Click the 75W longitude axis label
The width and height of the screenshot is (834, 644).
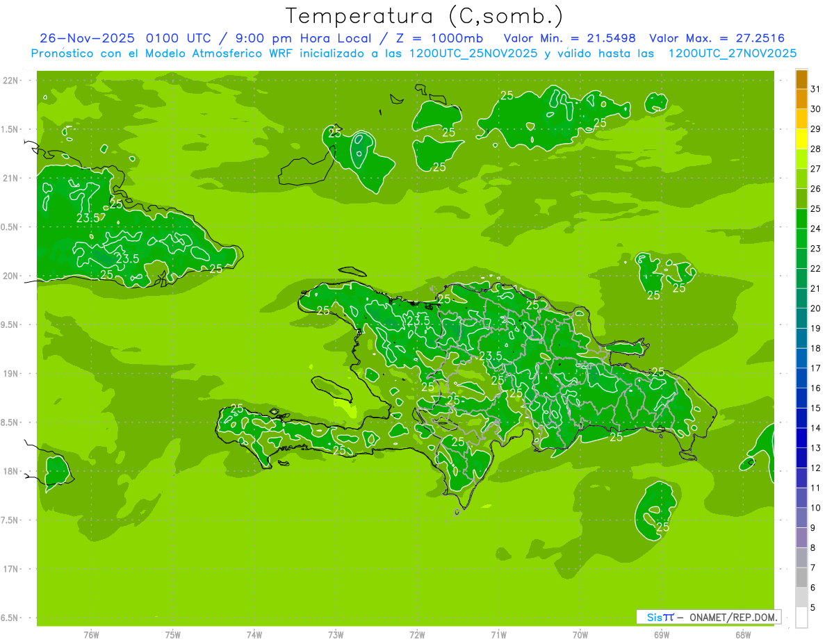tap(172, 635)
